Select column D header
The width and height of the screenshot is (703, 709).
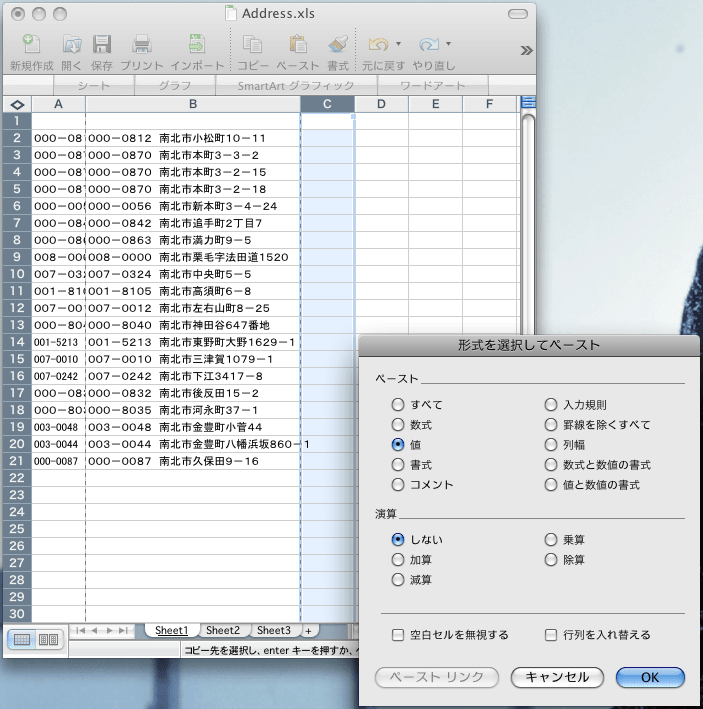(382, 104)
